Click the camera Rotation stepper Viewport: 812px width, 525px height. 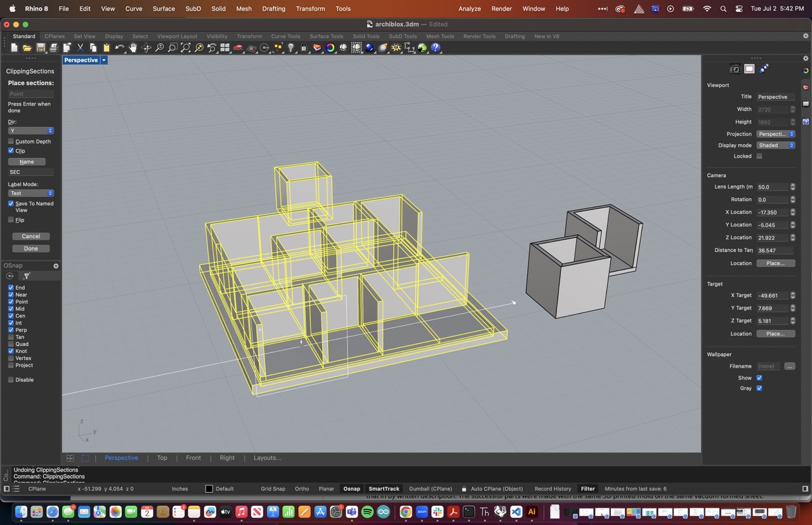(792, 199)
